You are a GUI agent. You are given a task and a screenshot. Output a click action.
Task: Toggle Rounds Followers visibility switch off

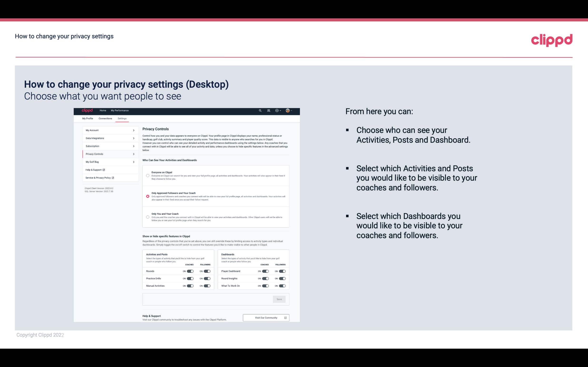[206, 271]
